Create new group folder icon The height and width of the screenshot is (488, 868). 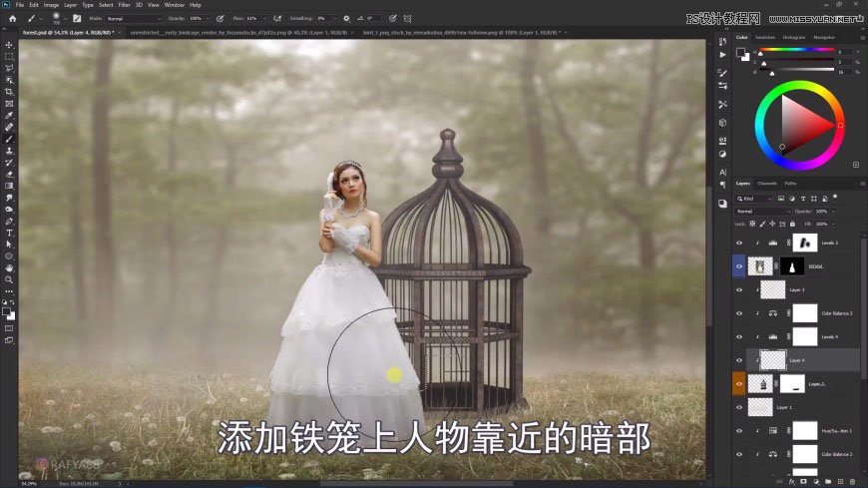point(827,482)
